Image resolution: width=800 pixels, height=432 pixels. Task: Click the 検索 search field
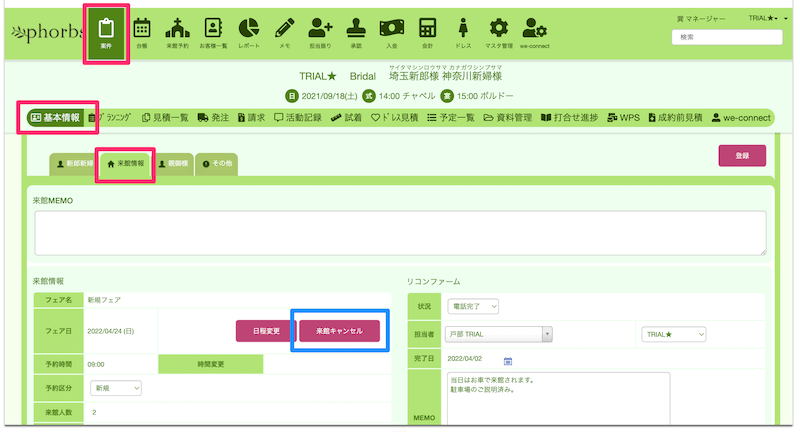click(x=727, y=37)
